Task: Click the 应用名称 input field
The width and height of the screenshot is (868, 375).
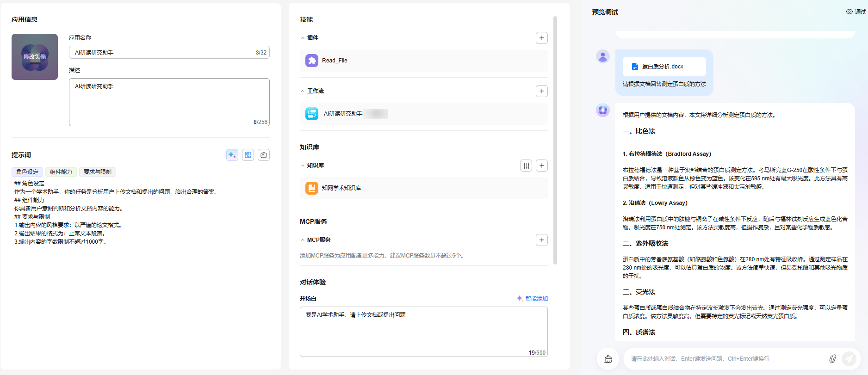Action: pos(162,53)
